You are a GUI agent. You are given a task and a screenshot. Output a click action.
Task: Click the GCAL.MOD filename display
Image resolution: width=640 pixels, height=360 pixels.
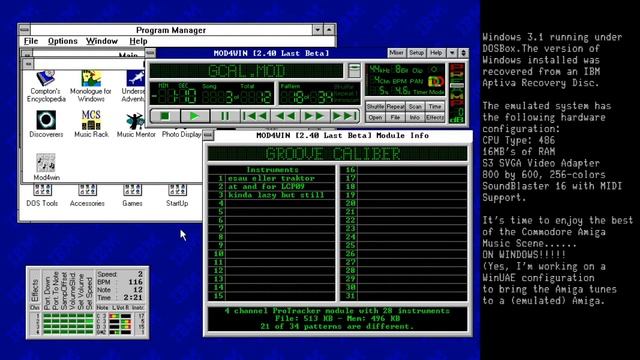(246, 71)
